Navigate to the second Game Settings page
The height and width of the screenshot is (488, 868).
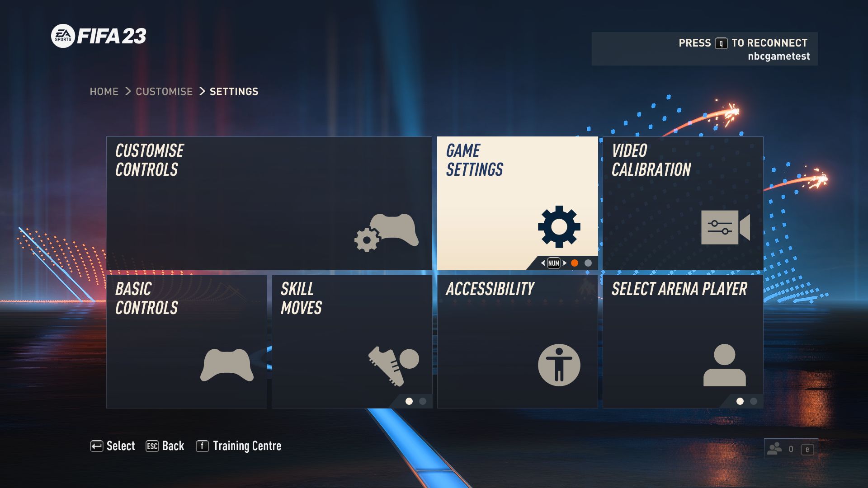587,263
